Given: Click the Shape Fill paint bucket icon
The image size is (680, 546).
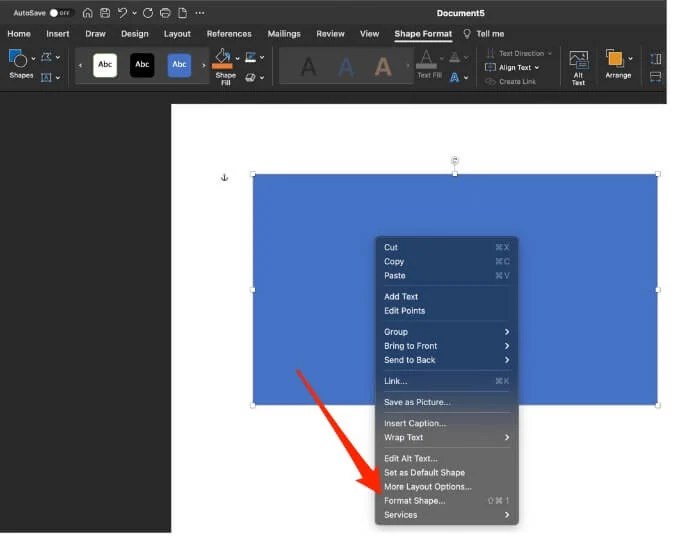Looking at the screenshot, I should [x=222, y=58].
